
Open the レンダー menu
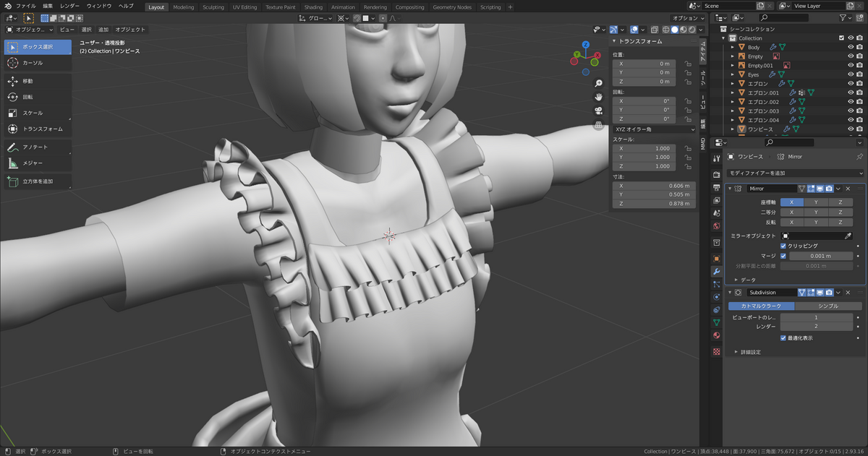tap(70, 6)
